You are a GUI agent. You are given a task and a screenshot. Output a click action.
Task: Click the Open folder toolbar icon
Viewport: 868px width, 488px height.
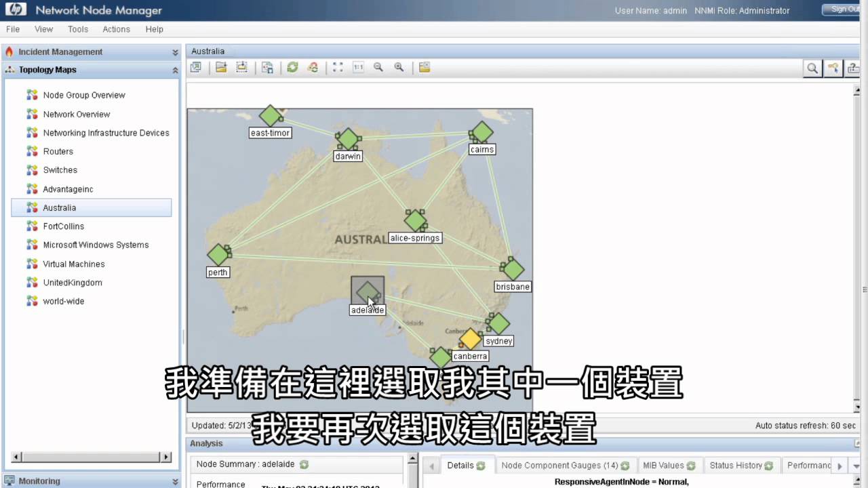click(x=221, y=67)
